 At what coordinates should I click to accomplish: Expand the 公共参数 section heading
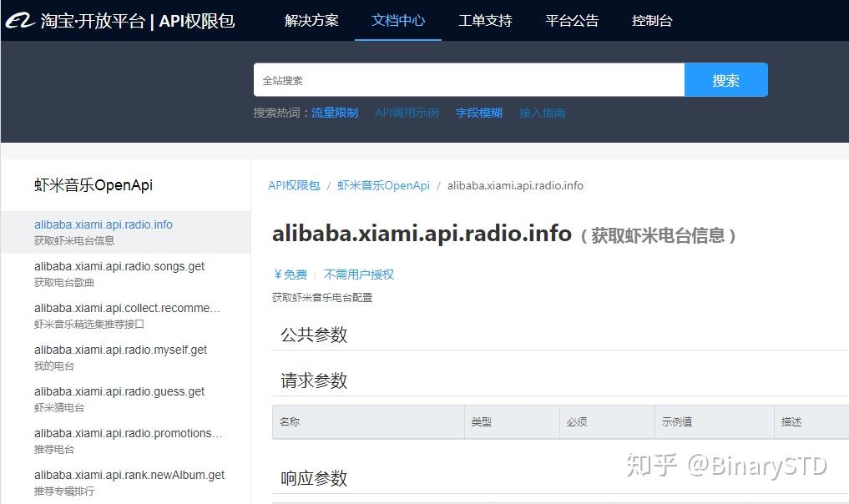click(314, 335)
